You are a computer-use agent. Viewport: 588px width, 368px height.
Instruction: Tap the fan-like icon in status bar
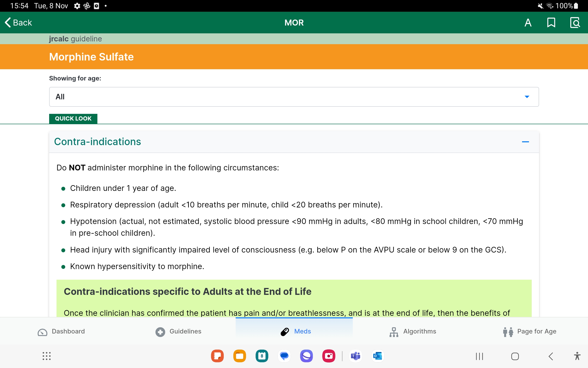(87, 6)
